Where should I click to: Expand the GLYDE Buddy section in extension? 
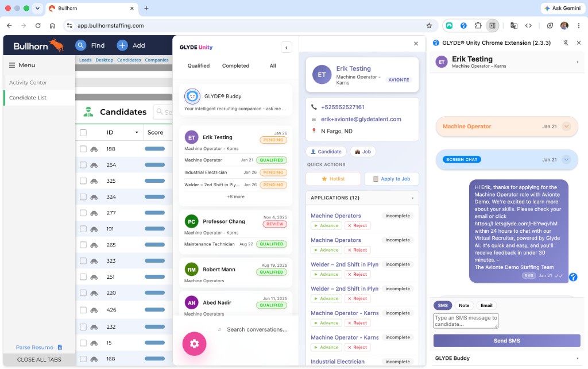[x=578, y=359]
